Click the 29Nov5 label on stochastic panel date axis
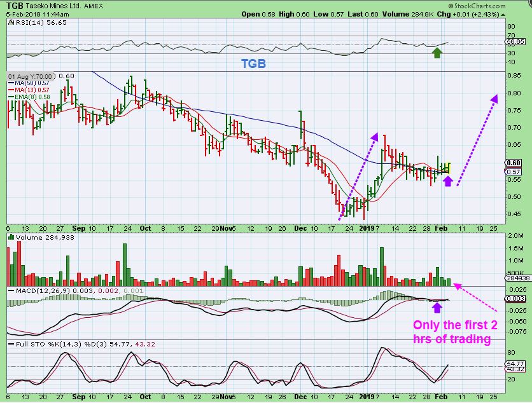532x403 pixels. pyautogui.click(x=223, y=397)
